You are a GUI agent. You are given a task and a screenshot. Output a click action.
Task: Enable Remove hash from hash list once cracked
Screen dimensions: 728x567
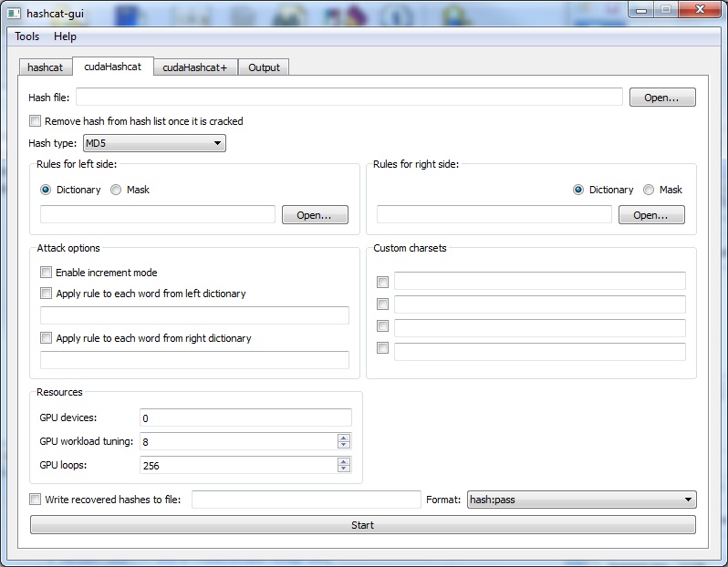(36, 121)
